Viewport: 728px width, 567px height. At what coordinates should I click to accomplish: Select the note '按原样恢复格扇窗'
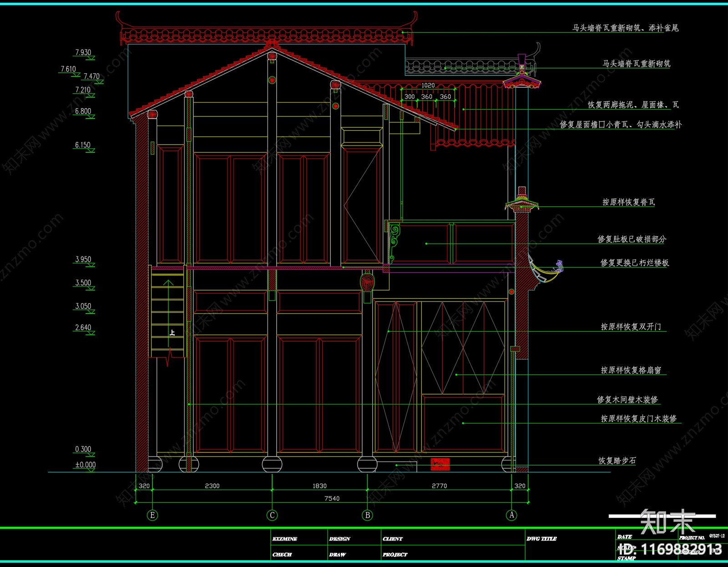(x=631, y=371)
